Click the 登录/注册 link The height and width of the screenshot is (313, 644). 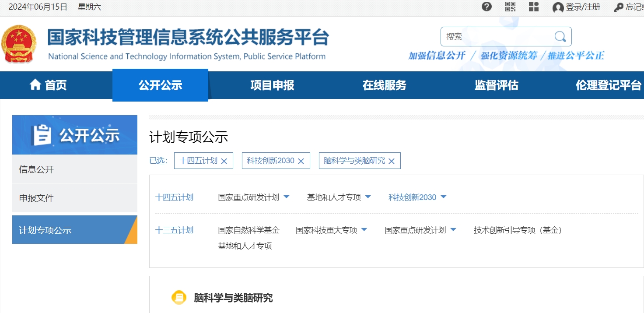583,7
